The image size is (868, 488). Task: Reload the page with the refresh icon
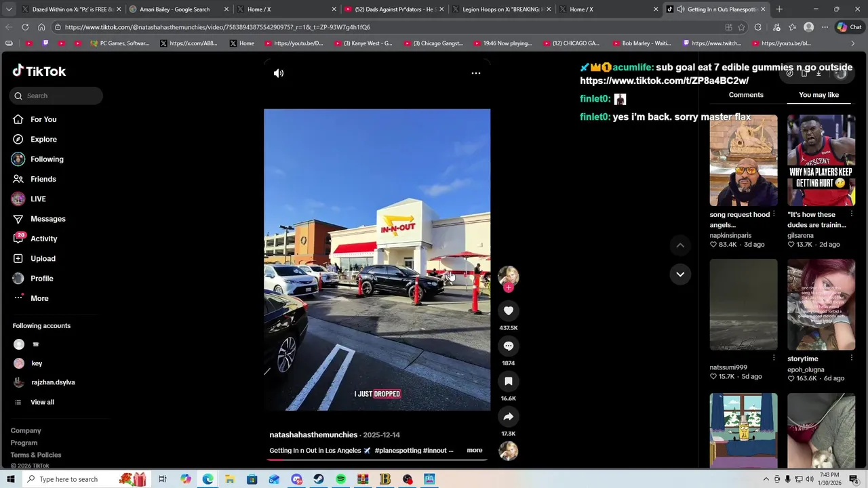[x=25, y=27]
